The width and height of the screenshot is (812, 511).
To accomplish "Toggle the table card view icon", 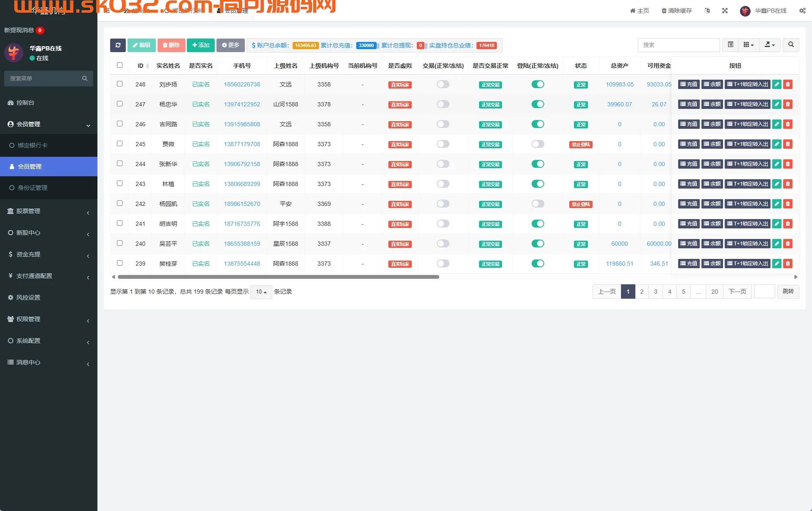I will [730, 45].
